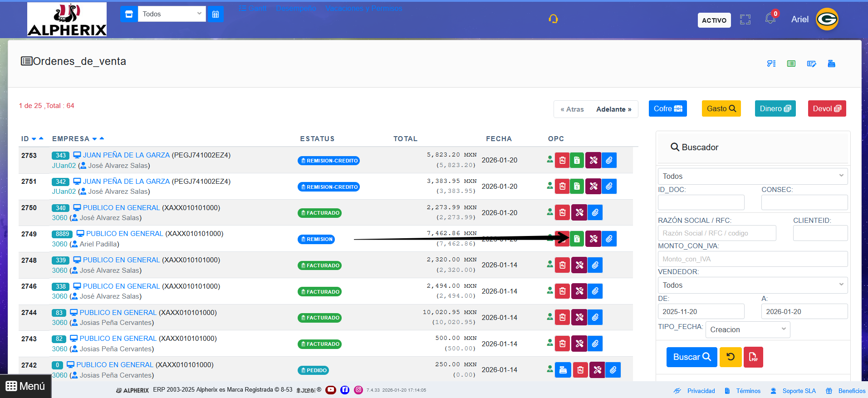Click the green invoice icon for order 2749
Image resolution: width=868 pixels, height=398 pixels.
click(x=577, y=239)
